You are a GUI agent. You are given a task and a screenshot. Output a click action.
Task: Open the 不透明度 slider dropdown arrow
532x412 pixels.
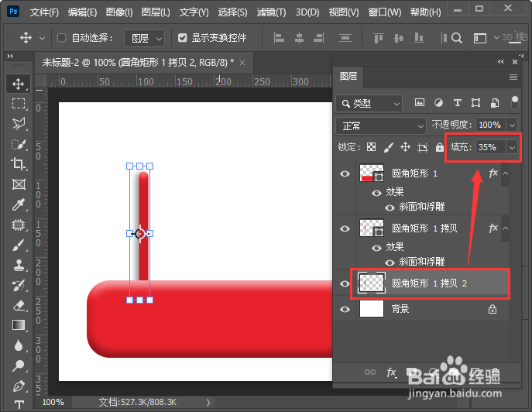point(512,125)
